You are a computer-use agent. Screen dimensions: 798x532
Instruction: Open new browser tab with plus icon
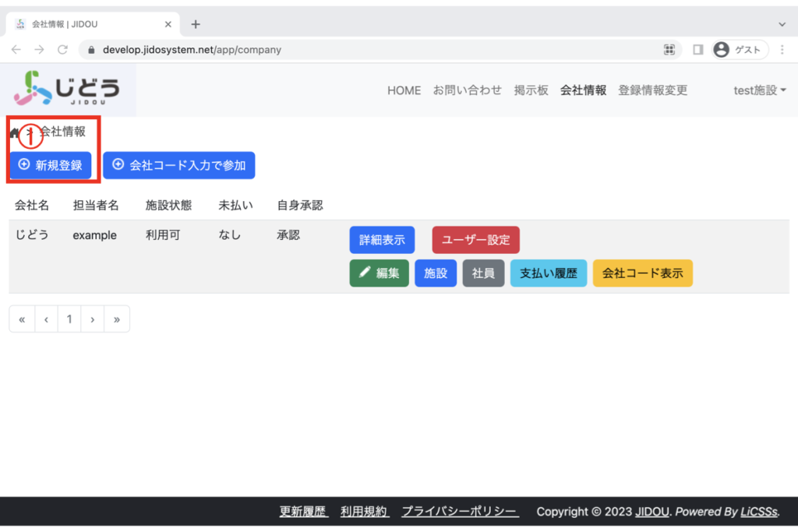pos(196,24)
